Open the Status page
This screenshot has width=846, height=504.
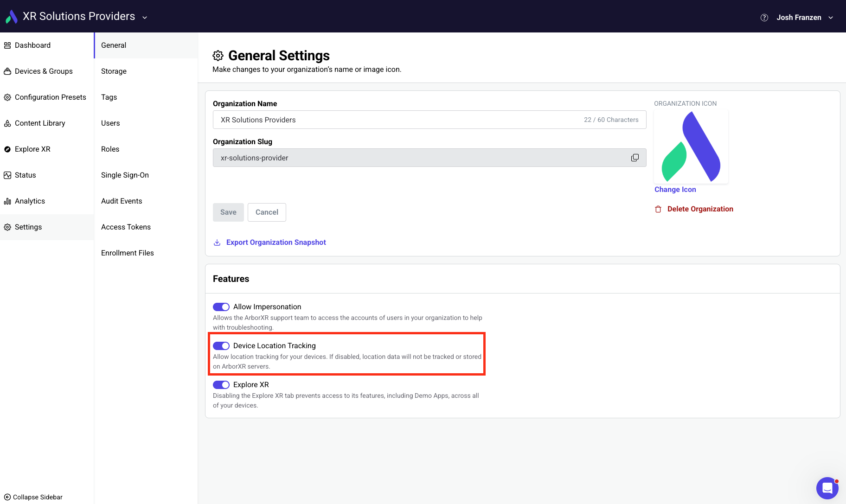coord(47,175)
